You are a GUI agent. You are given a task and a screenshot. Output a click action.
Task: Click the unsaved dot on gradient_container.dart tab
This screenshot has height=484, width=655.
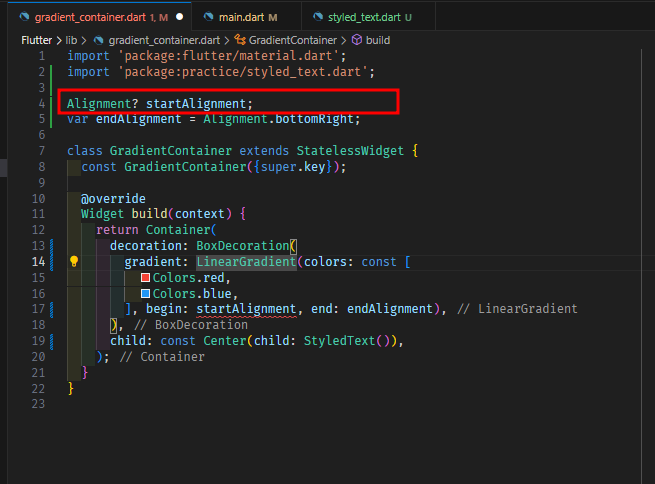180,17
